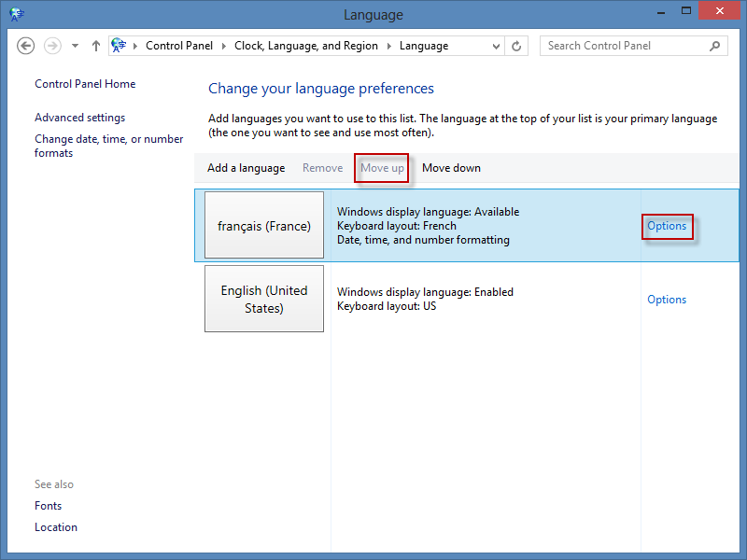Image resolution: width=747 pixels, height=560 pixels.
Task: Expand the Control Panel breadcrumb arrow
Action: 137,46
